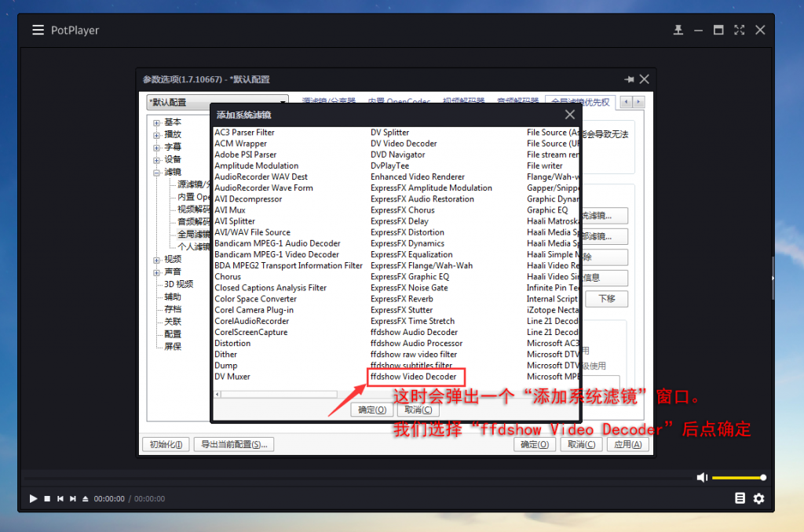This screenshot has width=804, height=532.
Task: Click the 下移 move-down button
Action: click(x=607, y=299)
